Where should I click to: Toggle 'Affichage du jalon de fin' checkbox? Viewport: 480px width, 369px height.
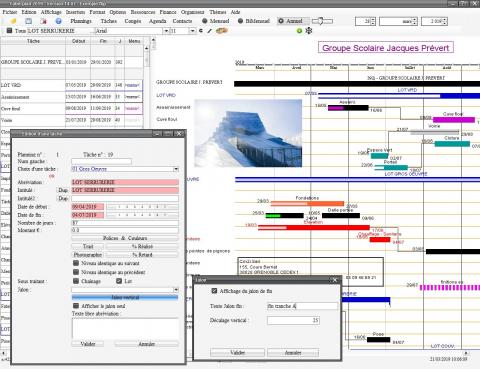pos(214,291)
